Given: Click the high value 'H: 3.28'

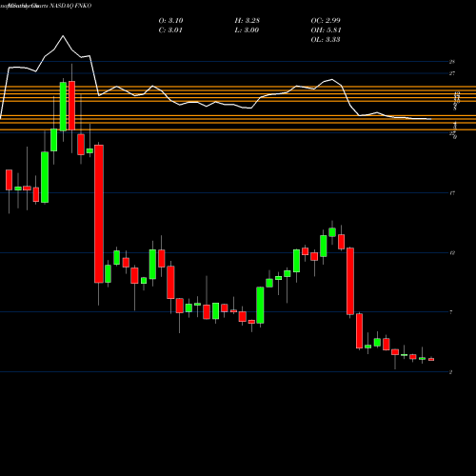Looking at the screenshot, I should [x=247, y=21].
